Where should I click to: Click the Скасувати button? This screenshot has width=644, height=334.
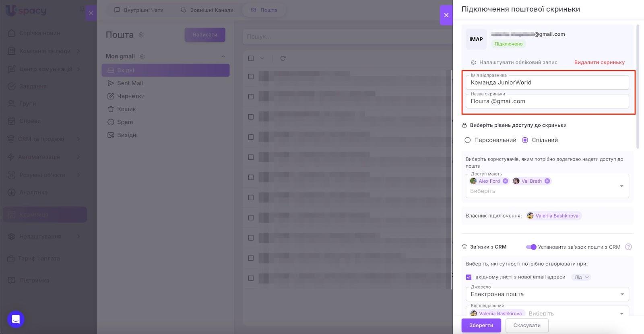pos(527,325)
